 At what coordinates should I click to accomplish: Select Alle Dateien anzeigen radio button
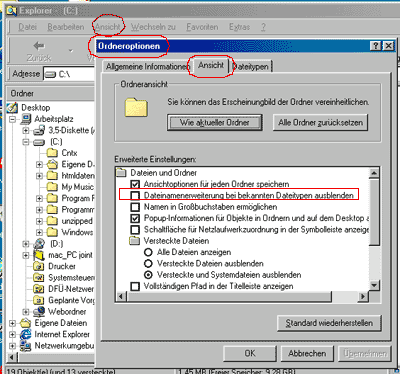148,252
